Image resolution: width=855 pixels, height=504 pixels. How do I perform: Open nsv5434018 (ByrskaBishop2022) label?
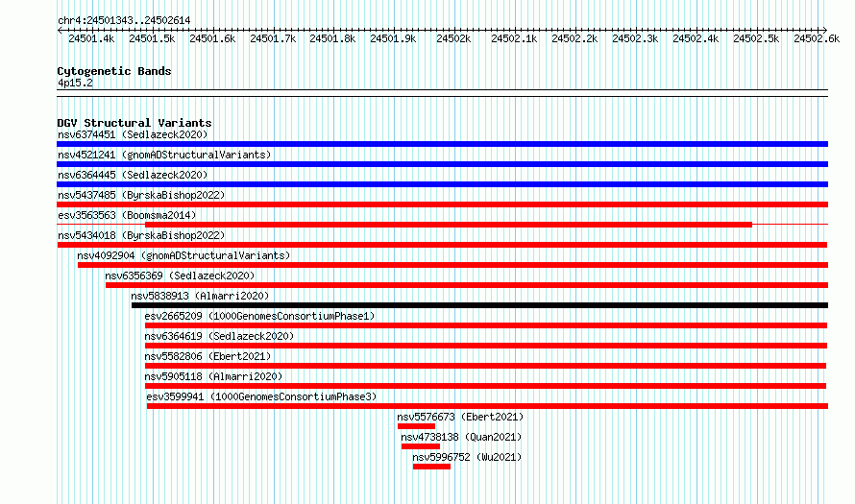(141, 235)
